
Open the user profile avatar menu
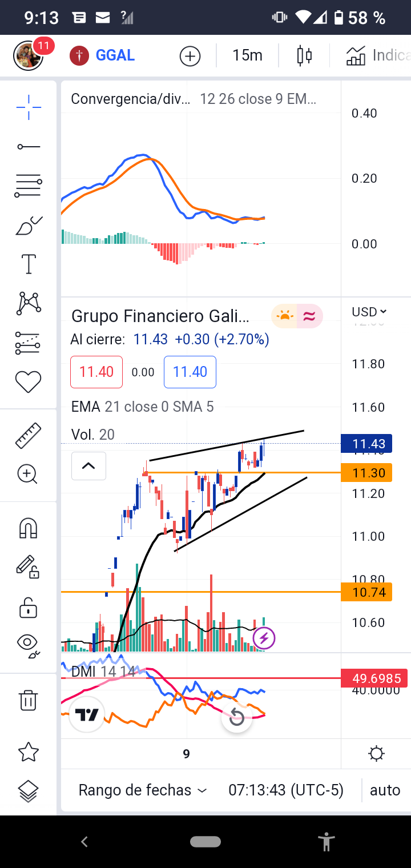(29, 55)
